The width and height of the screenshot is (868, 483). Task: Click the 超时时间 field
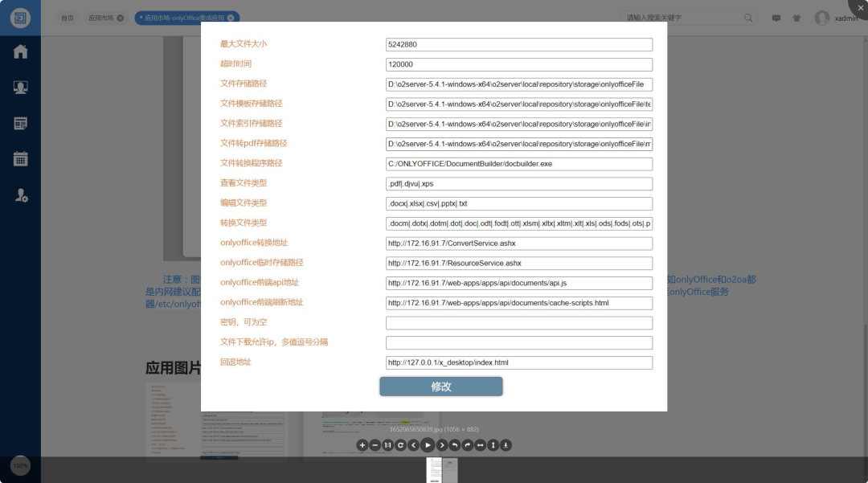click(518, 64)
